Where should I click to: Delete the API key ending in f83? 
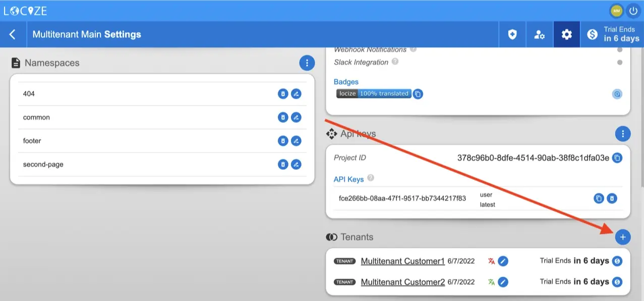(611, 198)
